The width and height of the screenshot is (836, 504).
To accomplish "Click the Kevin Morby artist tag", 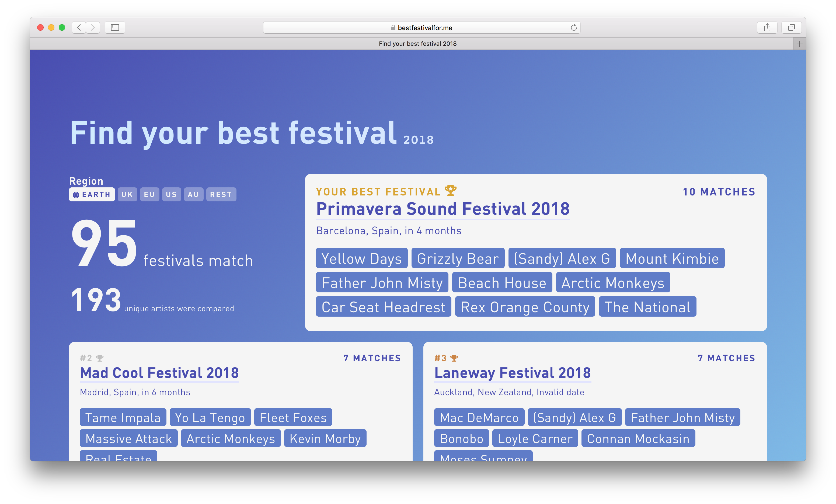I will 325,438.
